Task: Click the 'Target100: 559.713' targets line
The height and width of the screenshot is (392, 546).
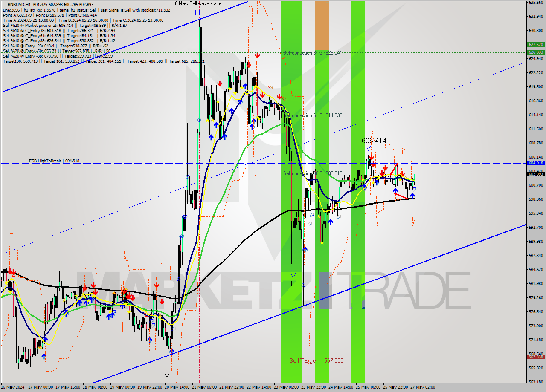Action: coord(104,61)
